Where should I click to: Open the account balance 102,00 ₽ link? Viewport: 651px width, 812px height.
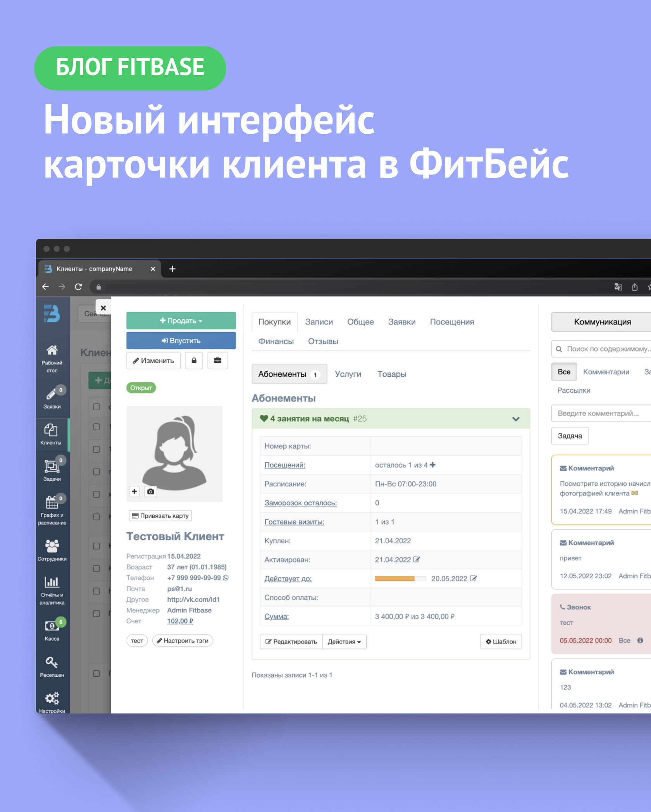point(180,621)
